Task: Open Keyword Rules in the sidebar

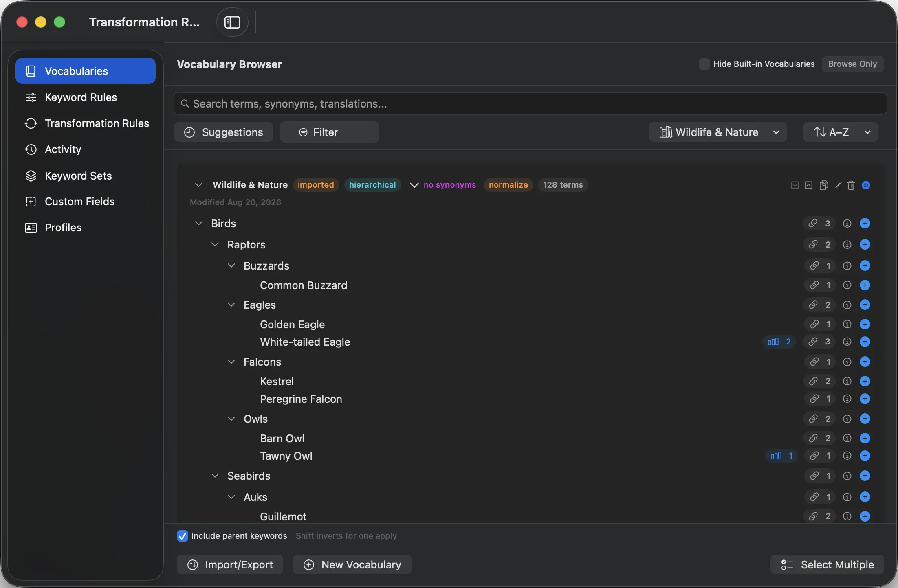Action: pyautogui.click(x=86, y=97)
